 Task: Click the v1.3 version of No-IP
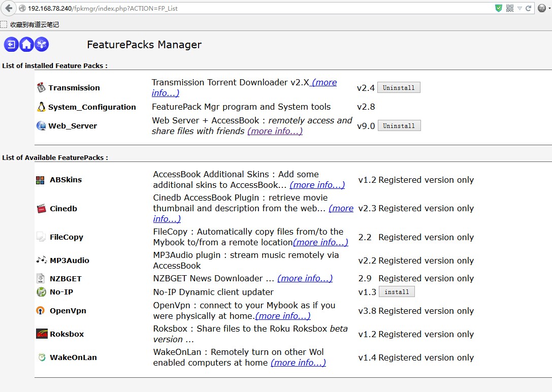[367, 292]
